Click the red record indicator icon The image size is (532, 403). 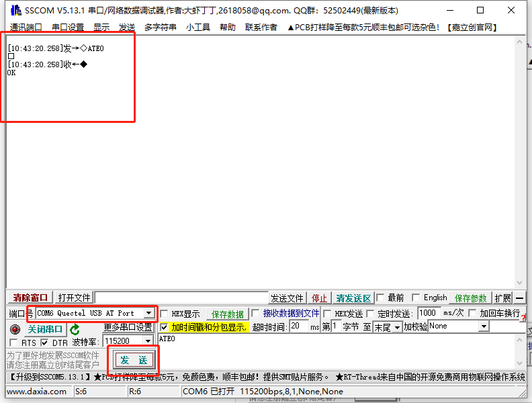[x=15, y=329]
